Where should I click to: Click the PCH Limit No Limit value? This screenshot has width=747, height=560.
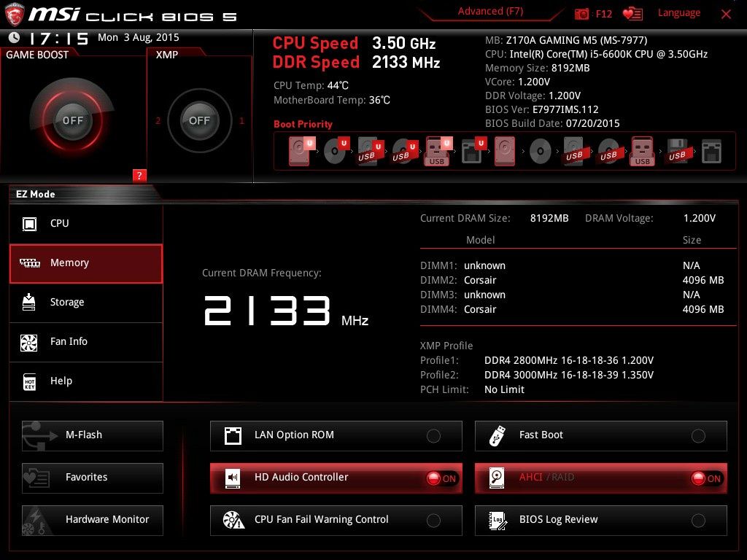tap(505, 389)
